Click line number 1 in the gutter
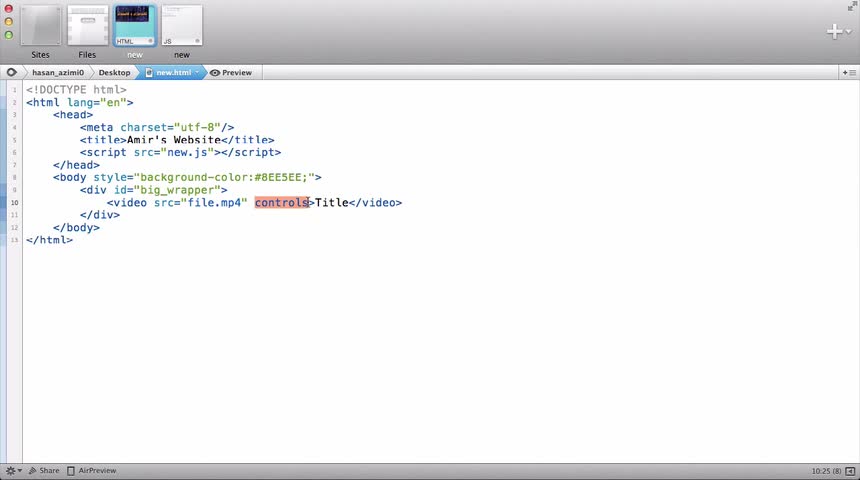 (14, 89)
